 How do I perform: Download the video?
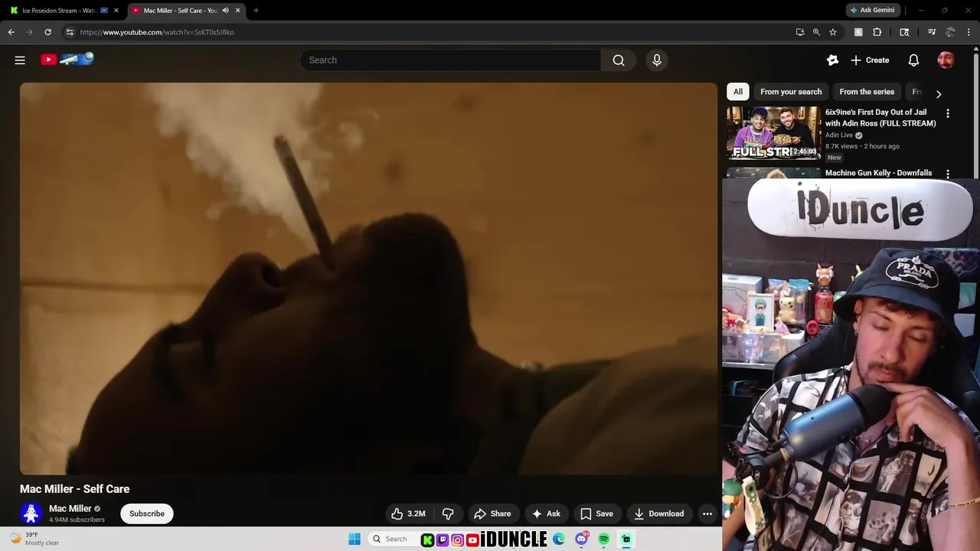659,514
